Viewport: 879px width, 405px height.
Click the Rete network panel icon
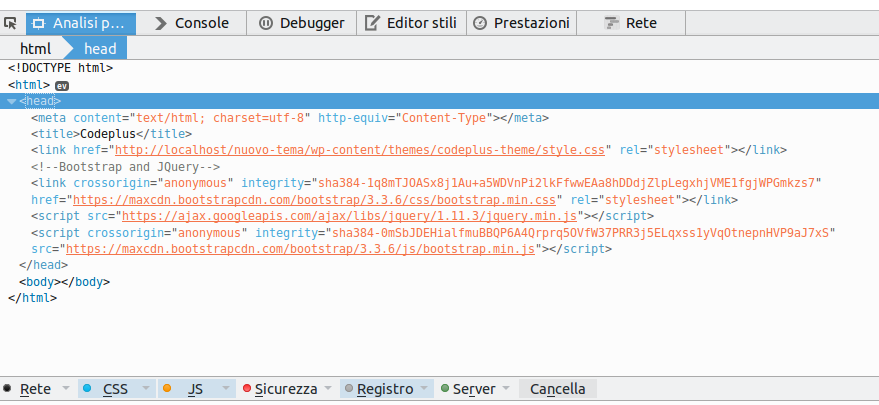coord(611,22)
